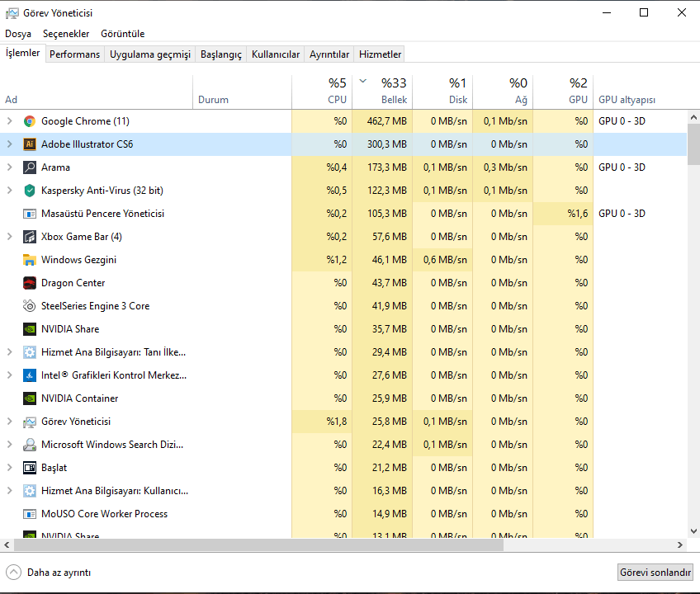Click the Hizmet Ana Bilgisayarı: Tanı İlke gear icon
The image size is (700, 594).
pyautogui.click(x=30, y=352)
